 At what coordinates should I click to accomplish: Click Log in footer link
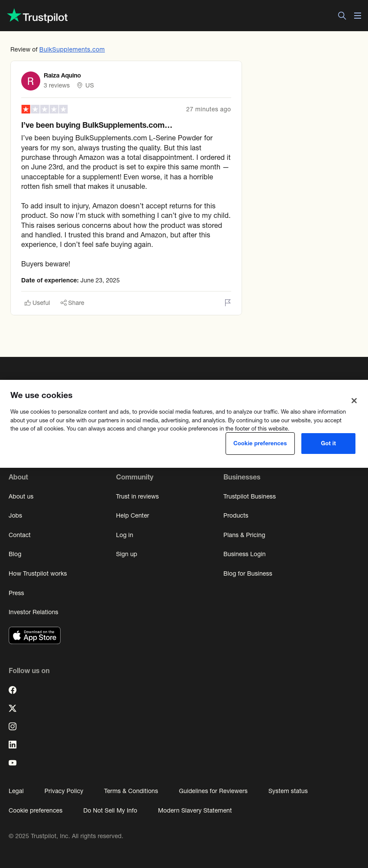[125, 535]
